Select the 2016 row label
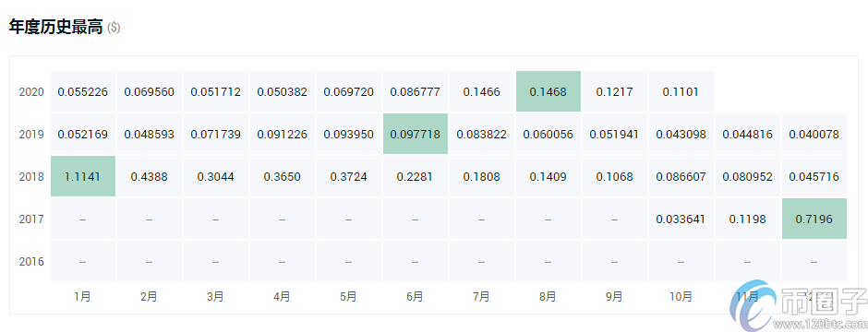Image resolution: width=868 pixels, height=332 pixels. (31, 261)
